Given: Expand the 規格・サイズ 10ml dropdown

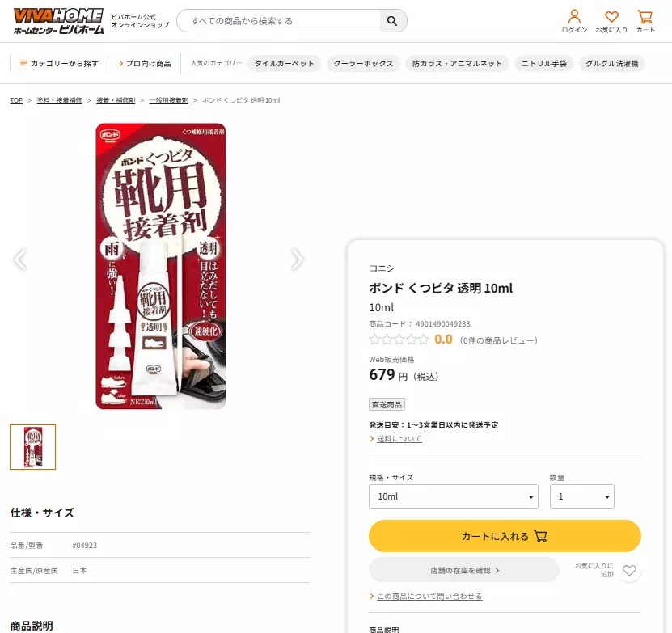Looking at the screenshot, I should pos(453,496).
